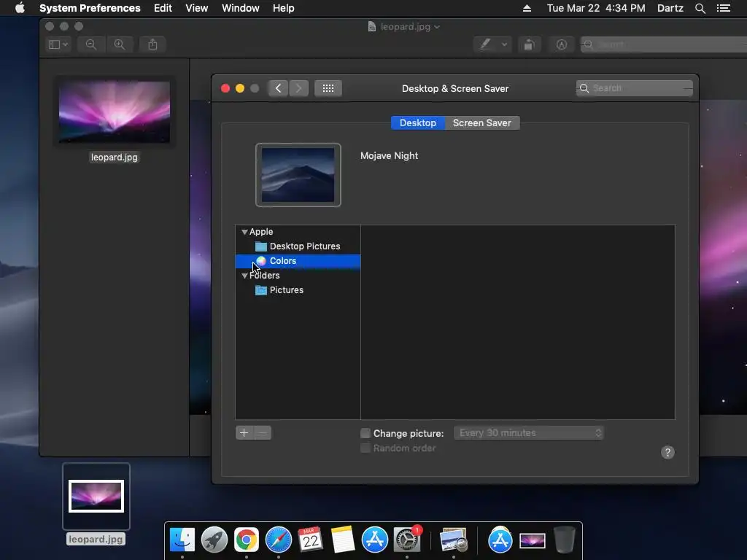Zoom in using Preview toolbar
747x560 pixels.
tap(120, 44)
